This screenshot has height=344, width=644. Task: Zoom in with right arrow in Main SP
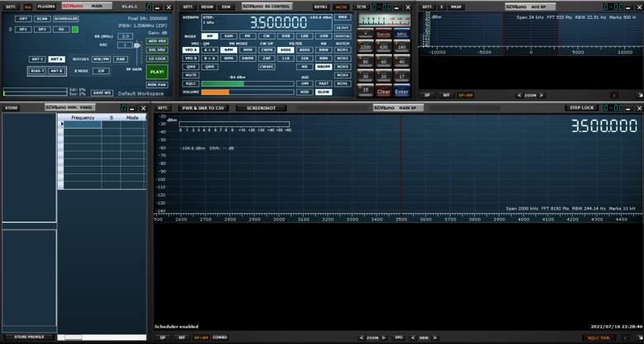(384, 338)
